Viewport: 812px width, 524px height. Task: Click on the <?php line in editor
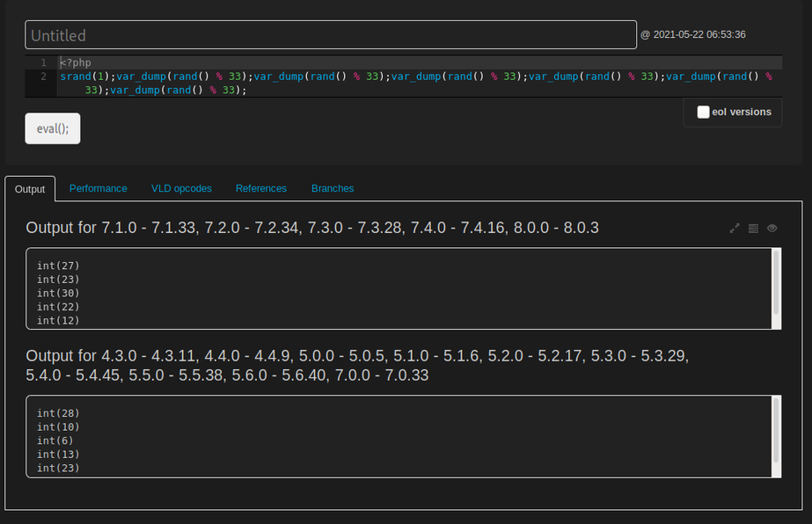click(75, 62)
